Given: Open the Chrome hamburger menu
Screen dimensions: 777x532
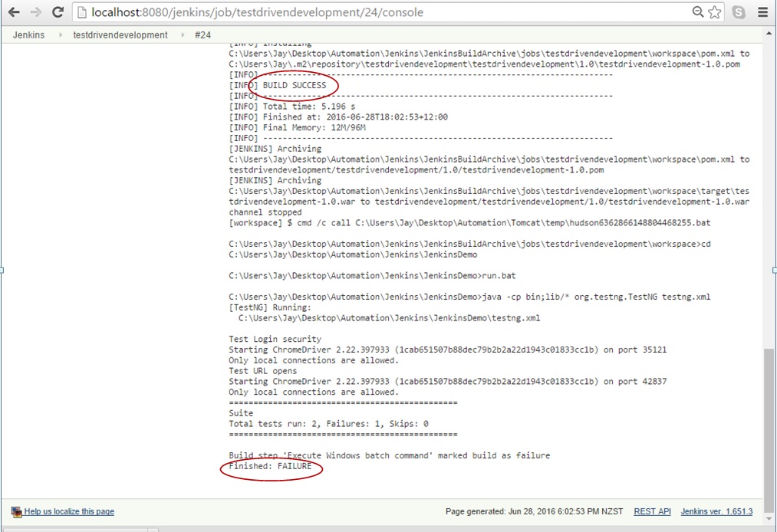Looking at the screenshot, I should (762, 12).
